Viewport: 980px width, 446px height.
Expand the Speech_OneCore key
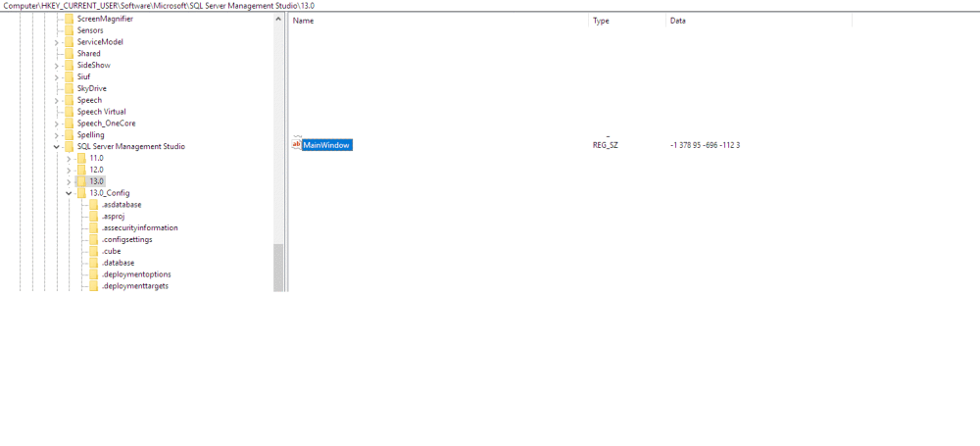56,124
